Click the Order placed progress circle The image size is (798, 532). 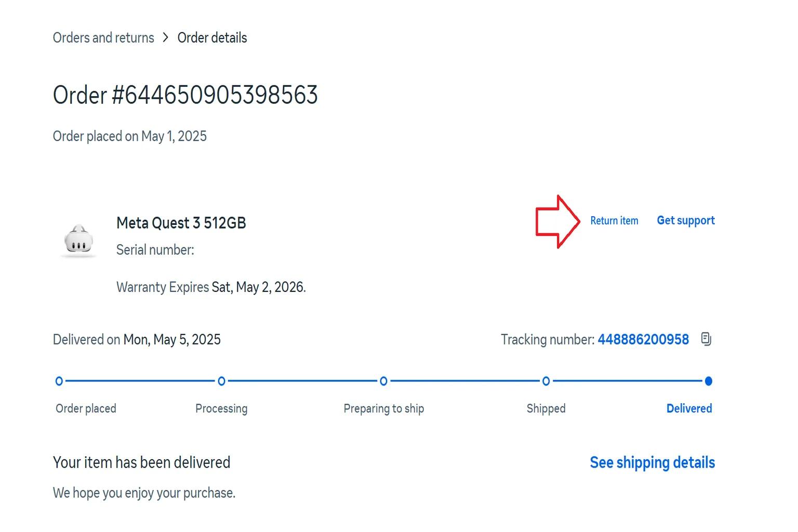59,381
